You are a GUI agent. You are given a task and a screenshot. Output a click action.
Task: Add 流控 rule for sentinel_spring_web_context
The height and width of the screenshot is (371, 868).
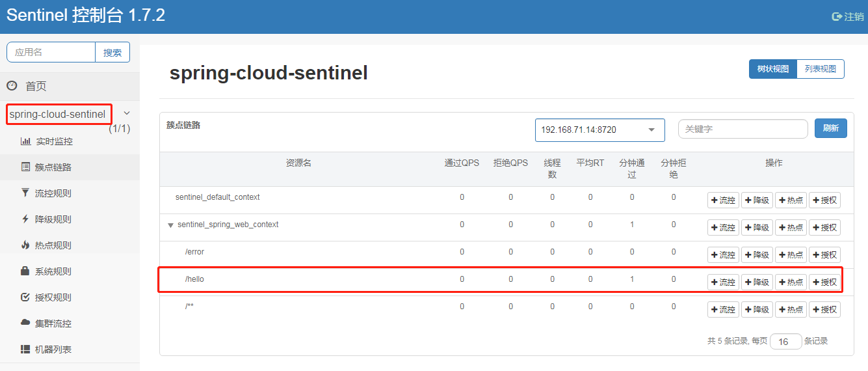[723, 228]
